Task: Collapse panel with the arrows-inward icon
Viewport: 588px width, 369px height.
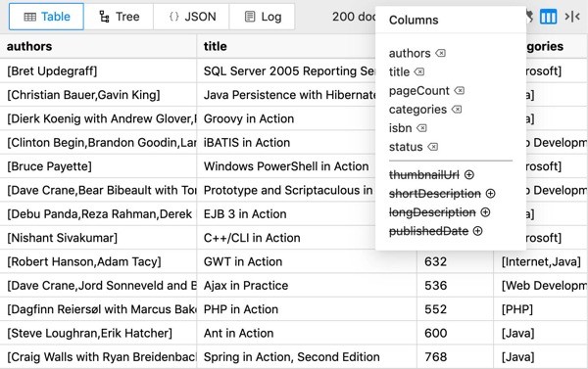Action: tap(572, 17)
